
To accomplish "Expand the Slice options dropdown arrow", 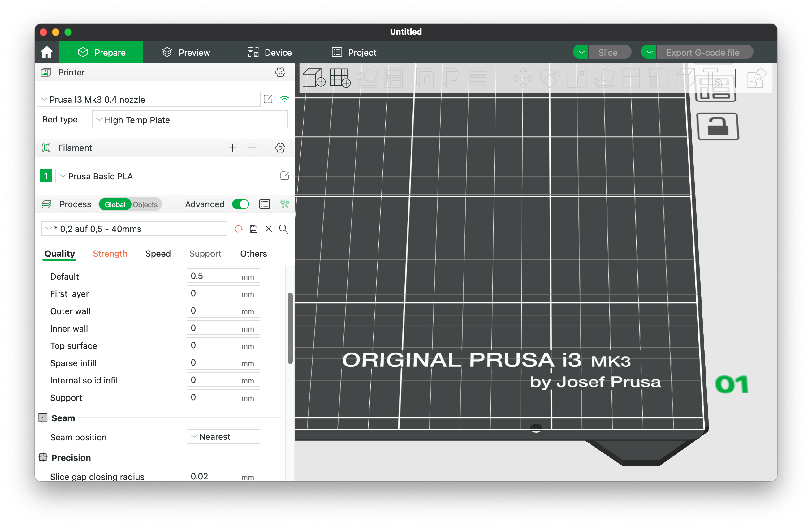I will tap(581, 52).
